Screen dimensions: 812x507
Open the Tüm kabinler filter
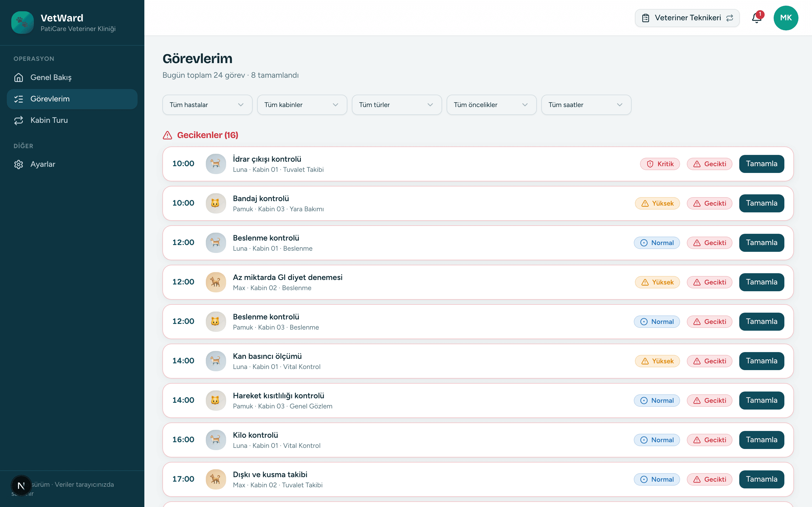(302, 105)
